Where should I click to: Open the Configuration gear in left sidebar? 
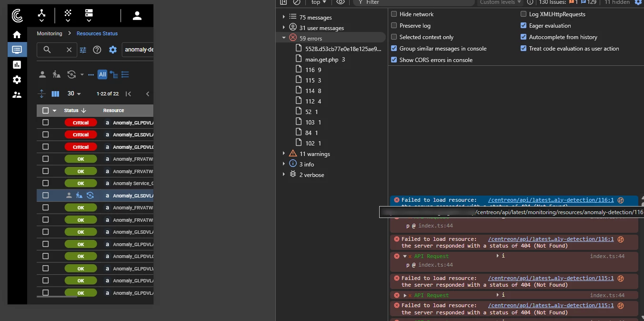coord(17,80)
